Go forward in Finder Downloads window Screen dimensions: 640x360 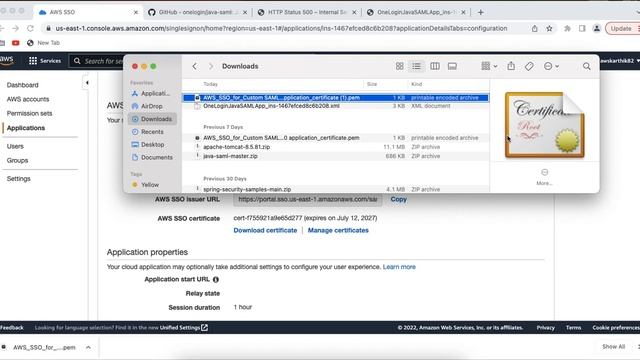[x=211, y=66]
